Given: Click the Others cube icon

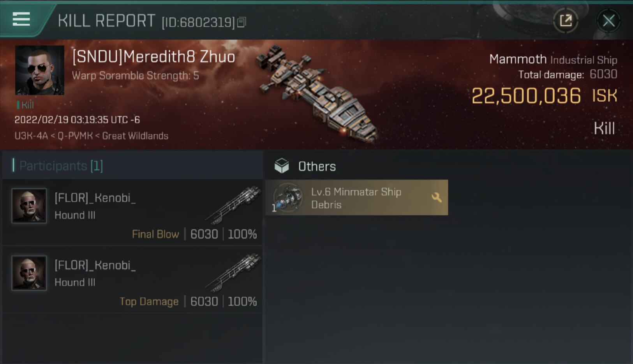Looking at the screenshot, I should click(x=282, y=166).
